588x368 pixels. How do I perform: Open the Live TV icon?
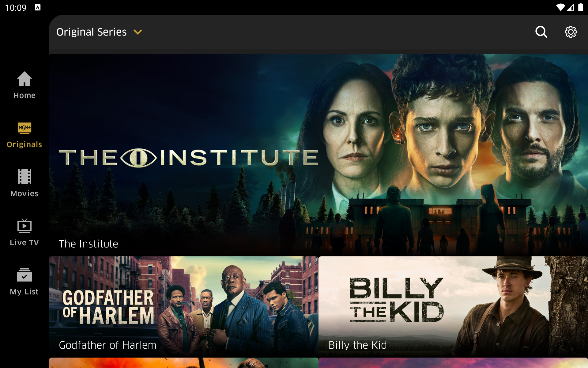24,226
